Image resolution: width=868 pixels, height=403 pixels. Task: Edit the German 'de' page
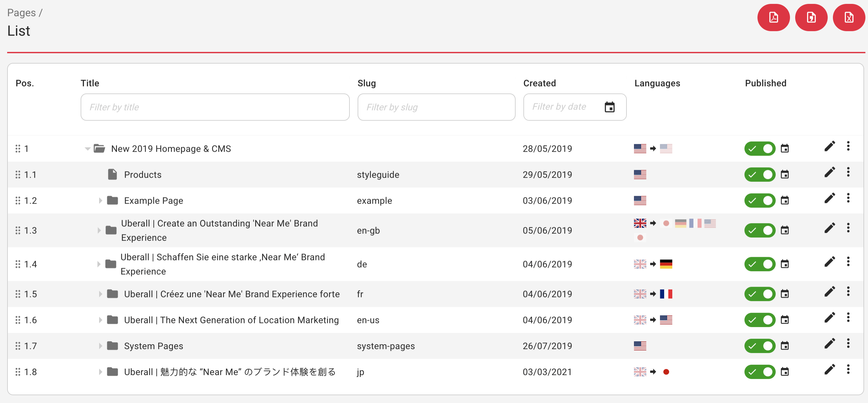(830, 262)
